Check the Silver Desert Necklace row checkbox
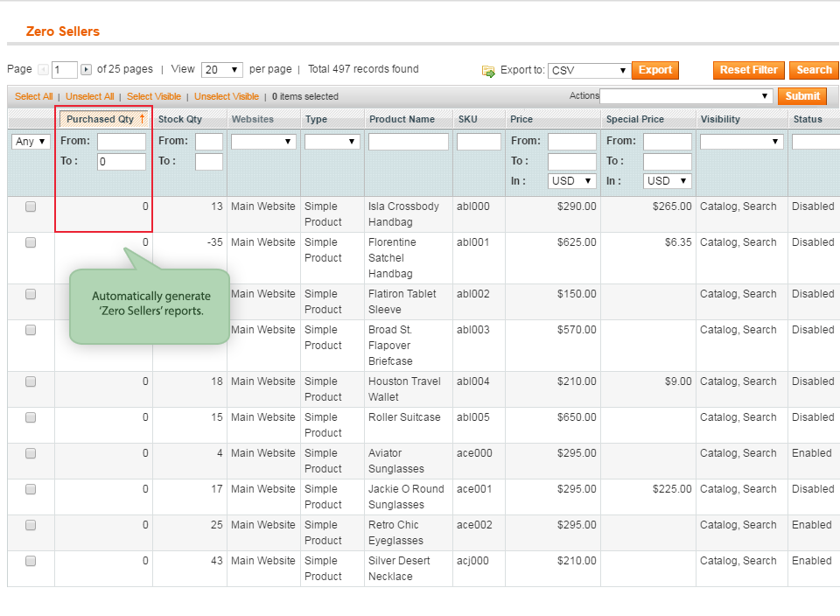 coord(31,562)
